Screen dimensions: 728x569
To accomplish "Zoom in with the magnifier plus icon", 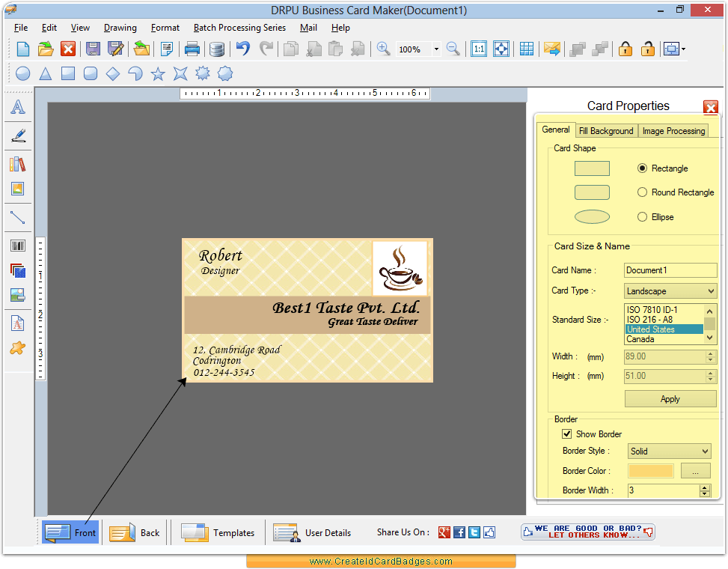I will [x=384, y=49].
